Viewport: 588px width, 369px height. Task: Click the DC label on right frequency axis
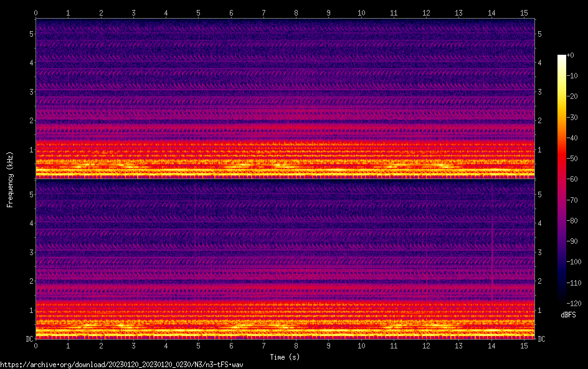tap(541, 339)
